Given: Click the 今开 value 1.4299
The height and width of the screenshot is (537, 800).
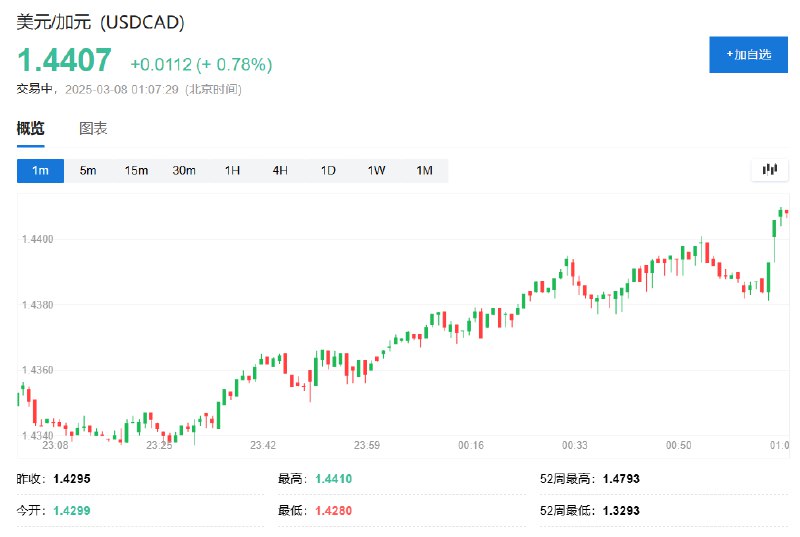Looking at the screenshot, I should coord(72,510).
